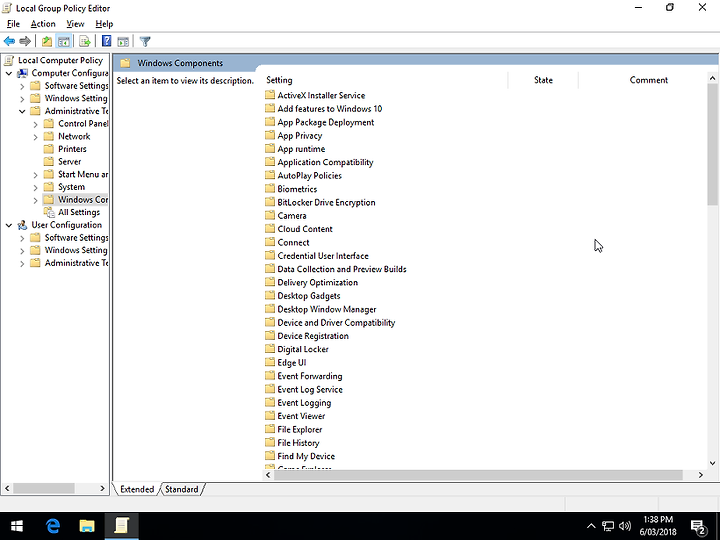Collapse the Administrative Templates node under Computer Configuration
The width and height of the screenshot is (720, 540).
pyautogui.click(x=22, y=111)
